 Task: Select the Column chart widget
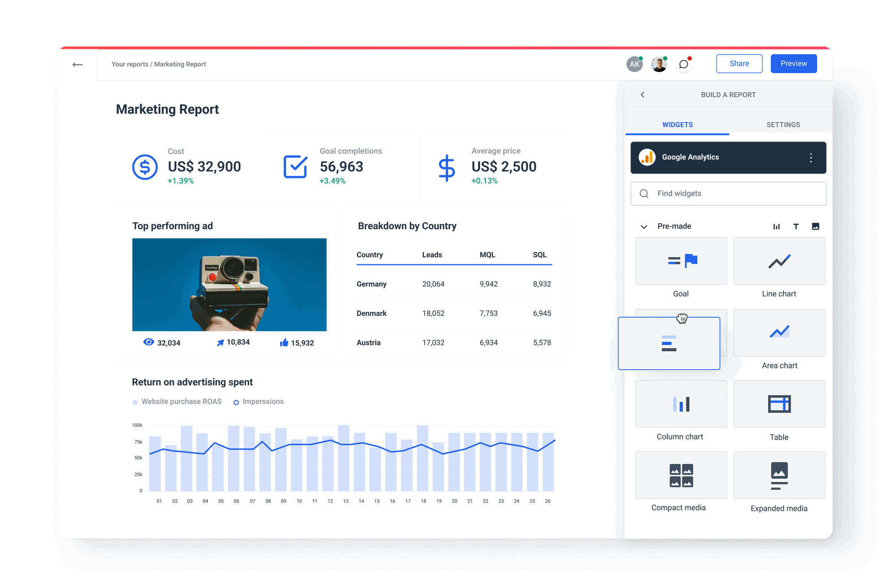(680, 404)
